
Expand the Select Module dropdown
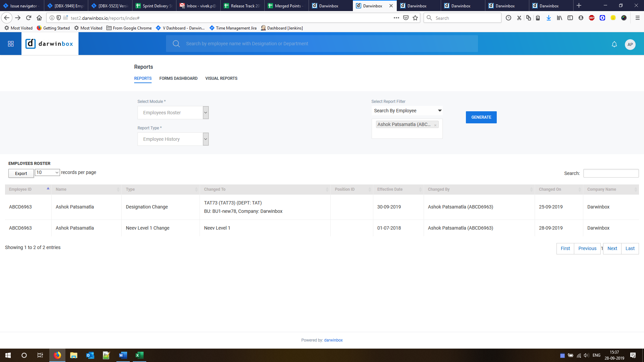pos(206,113)
